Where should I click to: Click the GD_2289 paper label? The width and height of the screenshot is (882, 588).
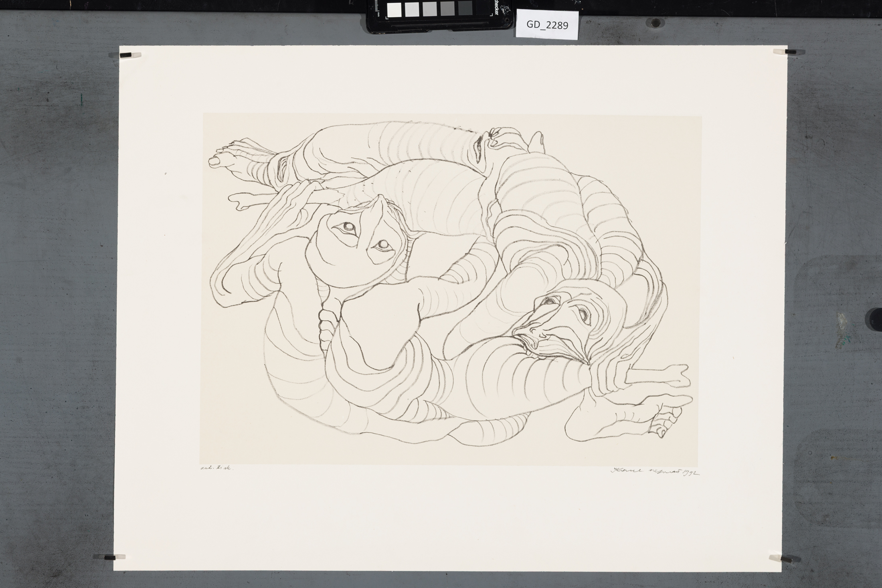coord(547,25)
